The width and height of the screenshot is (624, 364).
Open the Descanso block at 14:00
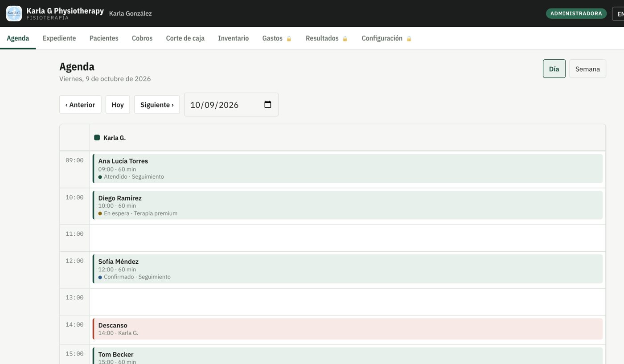pos(348,329)
